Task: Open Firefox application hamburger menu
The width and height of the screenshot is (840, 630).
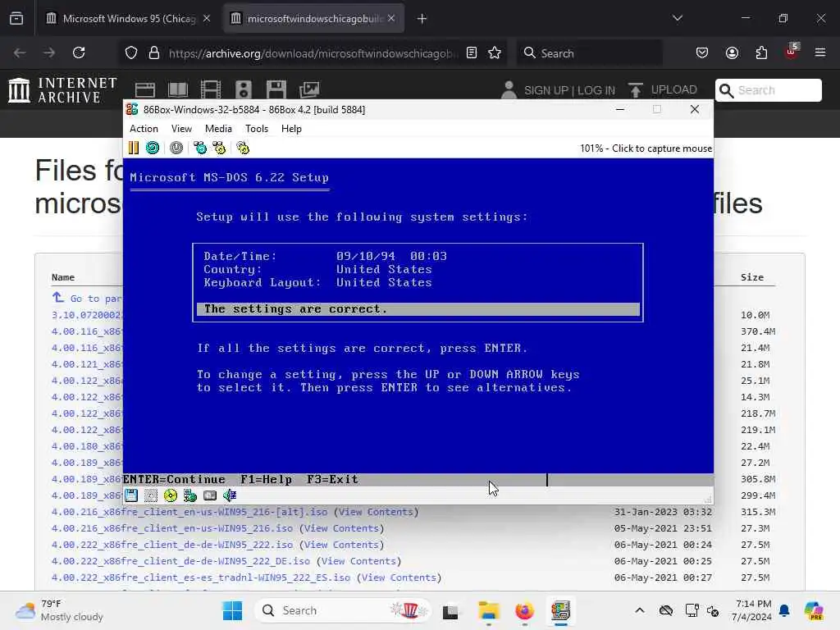Action: [820, 52]
